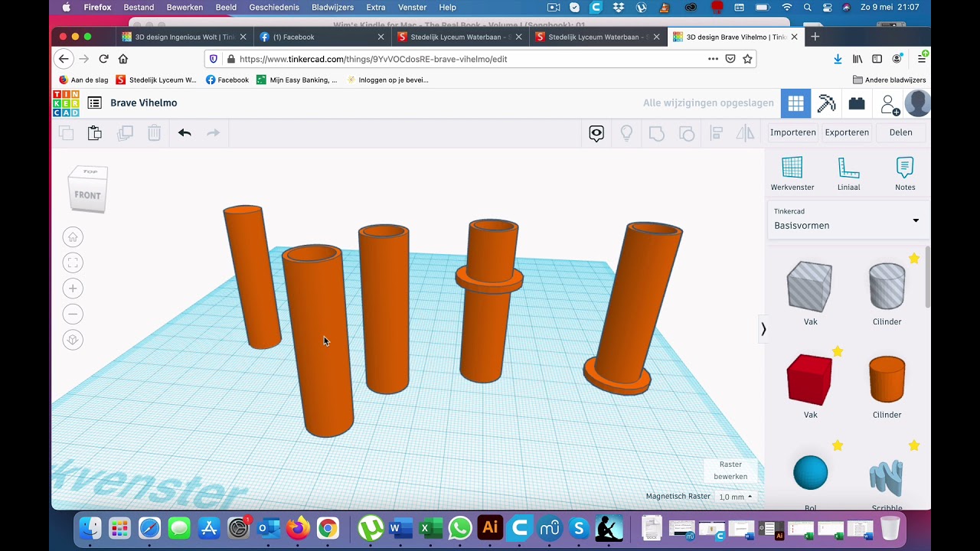The image size is (980, 551).
Task: Bookmark page with the star icon
Action: tap(747, 59)
